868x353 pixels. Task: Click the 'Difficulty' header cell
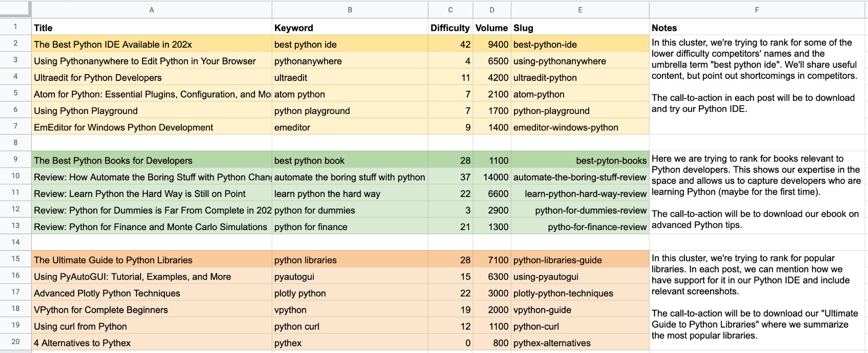click(450, 27)
